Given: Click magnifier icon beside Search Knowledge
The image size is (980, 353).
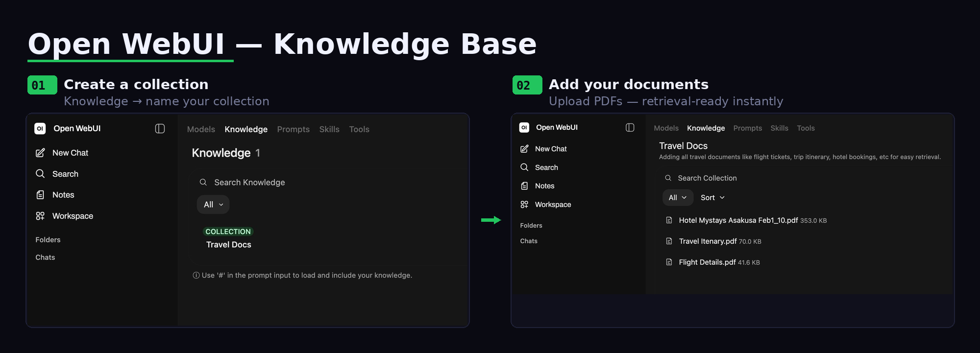Looking at the screenshot, I should [x=203, y=182].
